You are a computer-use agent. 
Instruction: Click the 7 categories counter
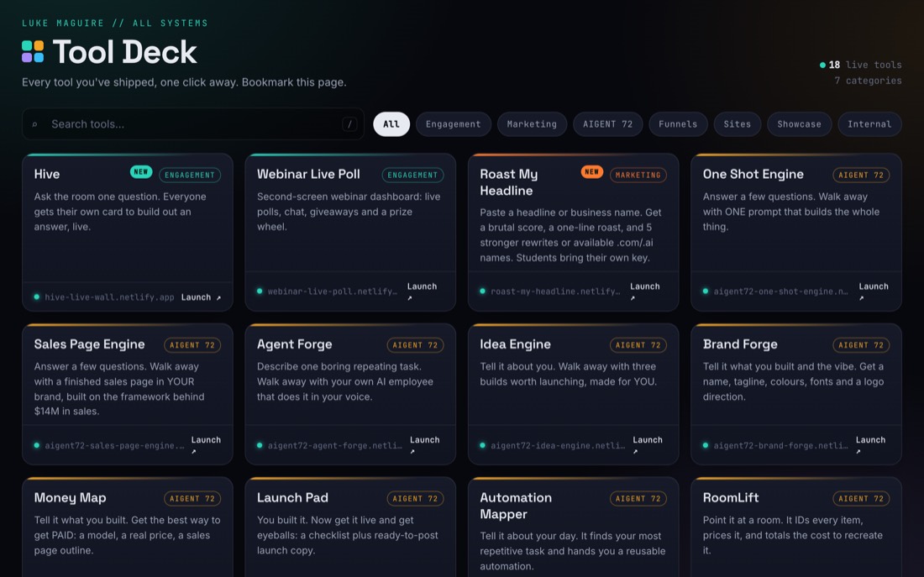pos(868,81)
